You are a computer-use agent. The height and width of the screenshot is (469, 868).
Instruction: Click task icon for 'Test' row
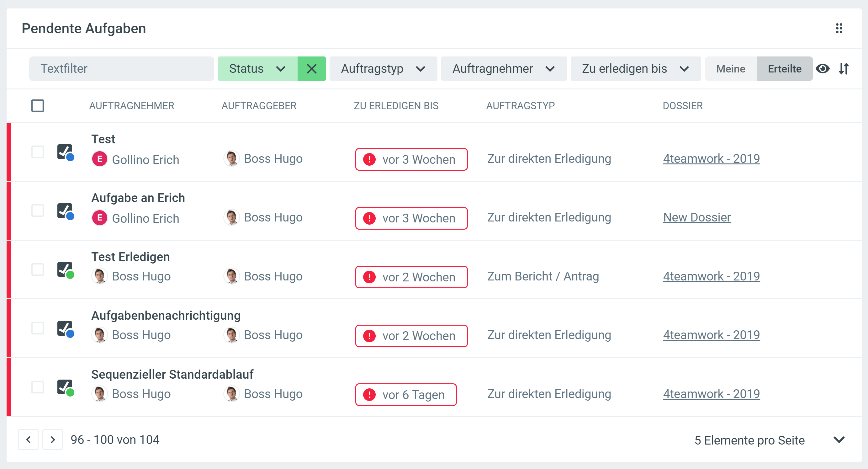tap(65, 152)
